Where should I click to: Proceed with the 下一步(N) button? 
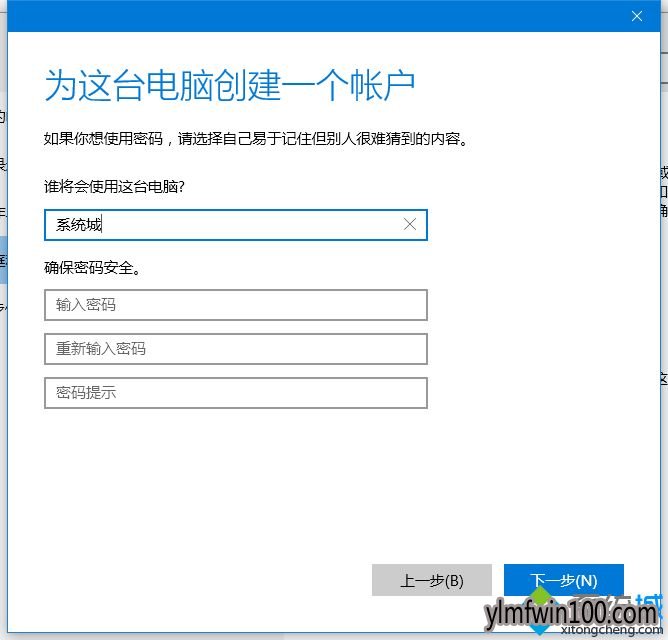tap(564, 580)
